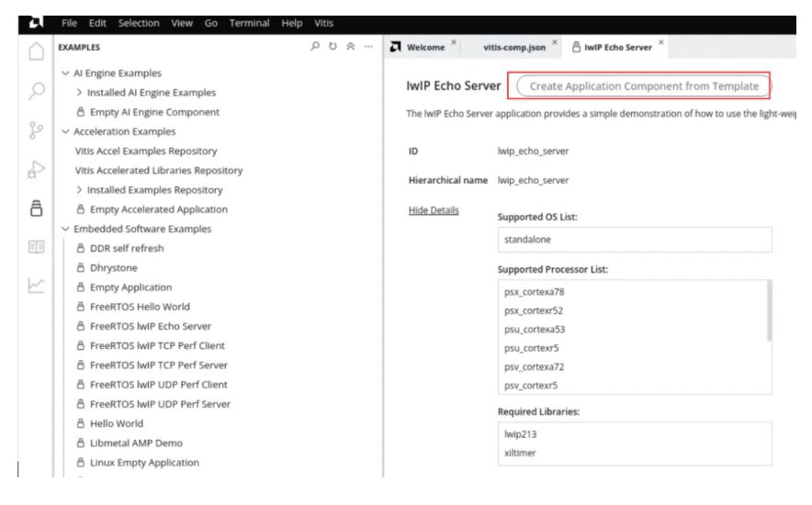Refresh the Examples panel
812x505 pixels.
(333, 46)
